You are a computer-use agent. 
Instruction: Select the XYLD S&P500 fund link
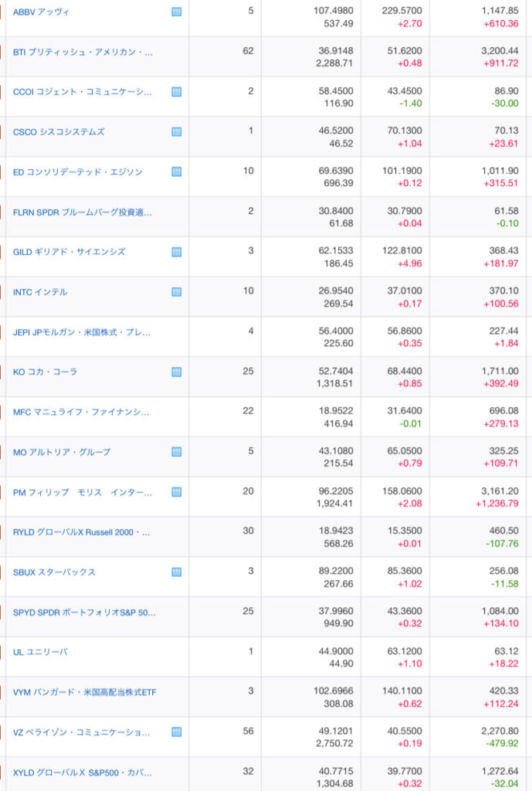(x=83, y=772)
